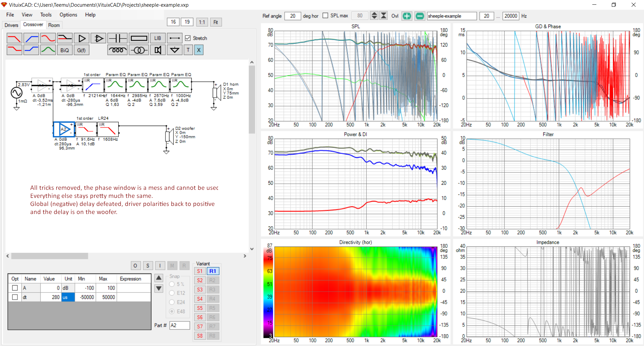Switch to the Room tab
Screen dimensions: 644x346
54,25
